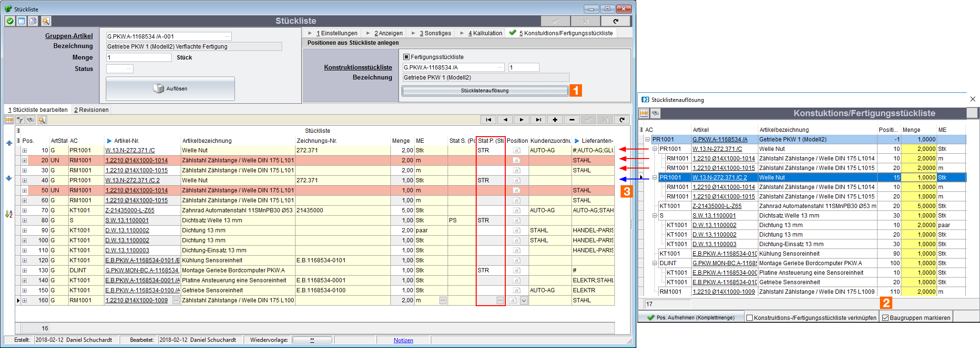This screenshot has width=980, height=348.
Task: Click the Wiedervorlage date field
Action: pos(312,340)
